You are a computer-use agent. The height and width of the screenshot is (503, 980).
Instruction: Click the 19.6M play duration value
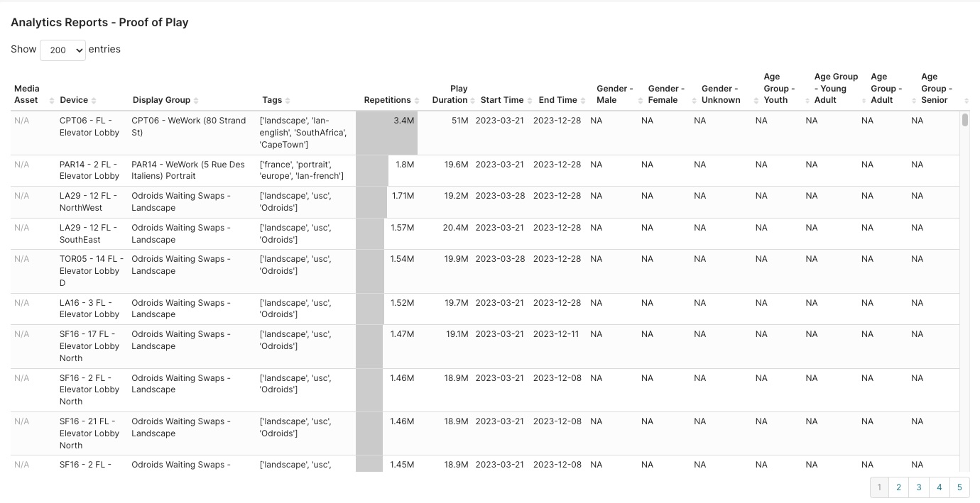pos(457,165)
